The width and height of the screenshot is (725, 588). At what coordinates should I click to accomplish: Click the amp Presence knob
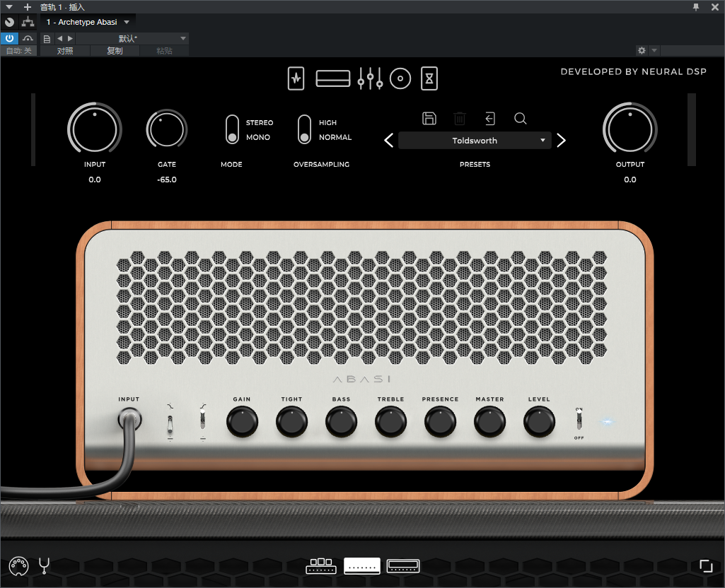pyautogui.click(x=440, y=421)
